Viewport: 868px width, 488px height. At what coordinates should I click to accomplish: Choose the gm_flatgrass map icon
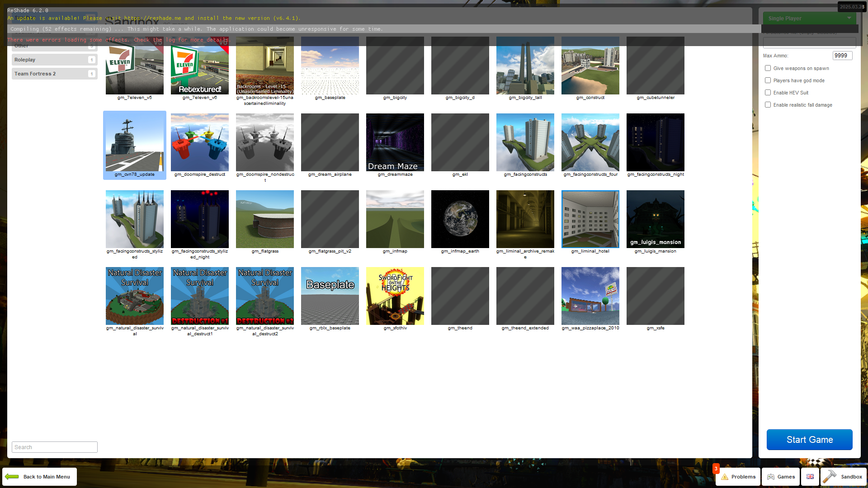click(x=264, y=219)
